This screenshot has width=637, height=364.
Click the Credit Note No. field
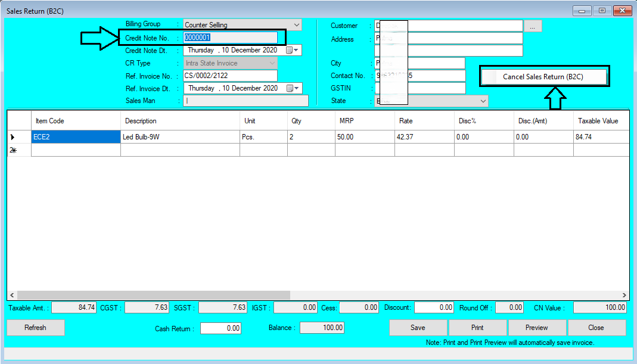click(x=232, y=37)
